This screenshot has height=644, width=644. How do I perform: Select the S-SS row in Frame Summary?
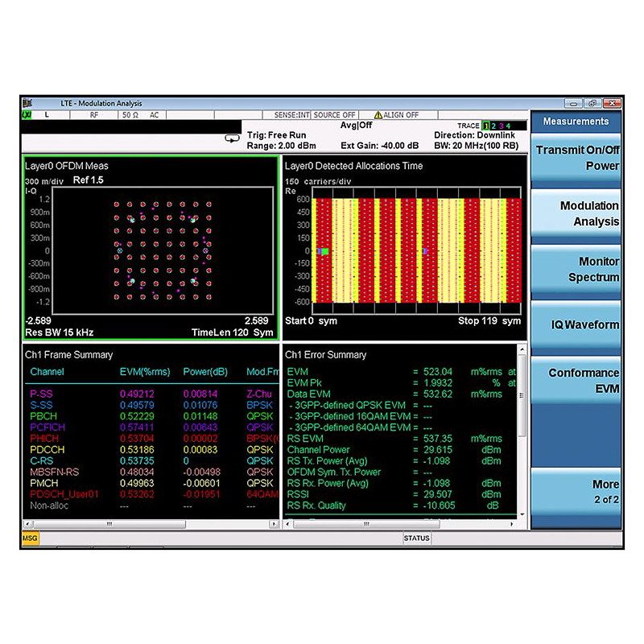coord(151,405)
